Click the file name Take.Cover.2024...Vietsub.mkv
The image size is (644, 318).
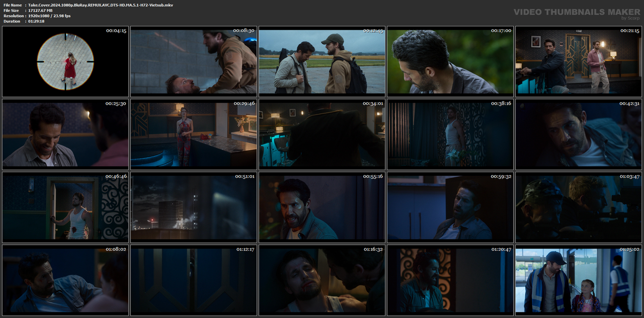pos(101,5)
